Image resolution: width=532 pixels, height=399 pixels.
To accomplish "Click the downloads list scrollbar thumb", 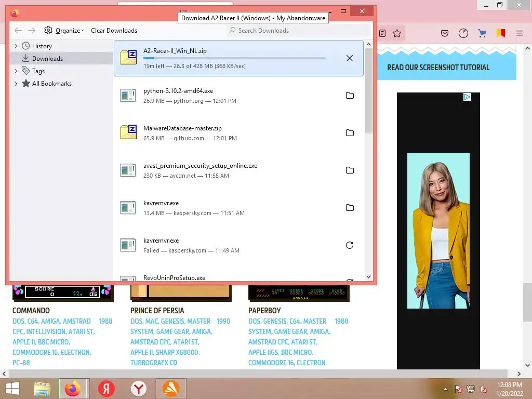I will 368,91.
